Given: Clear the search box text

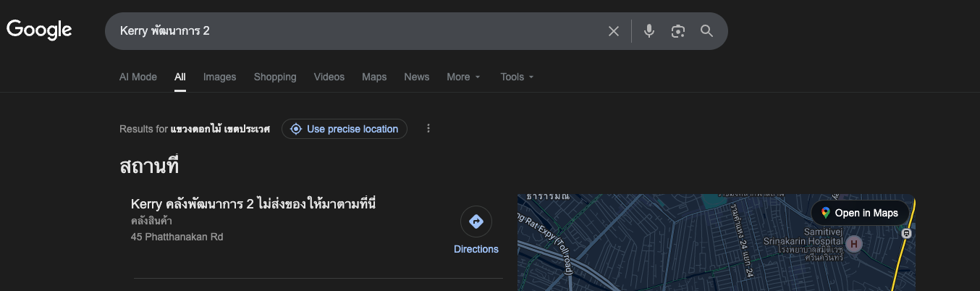Looking at the screenshot, I should tap(614, 31).
